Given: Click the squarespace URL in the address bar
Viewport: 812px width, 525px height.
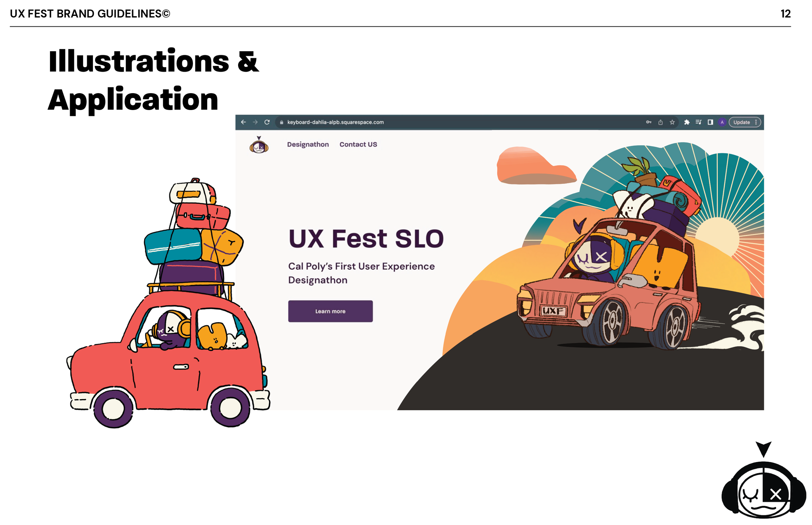Looking at the screenshot, I should click(x=336, y=122).
